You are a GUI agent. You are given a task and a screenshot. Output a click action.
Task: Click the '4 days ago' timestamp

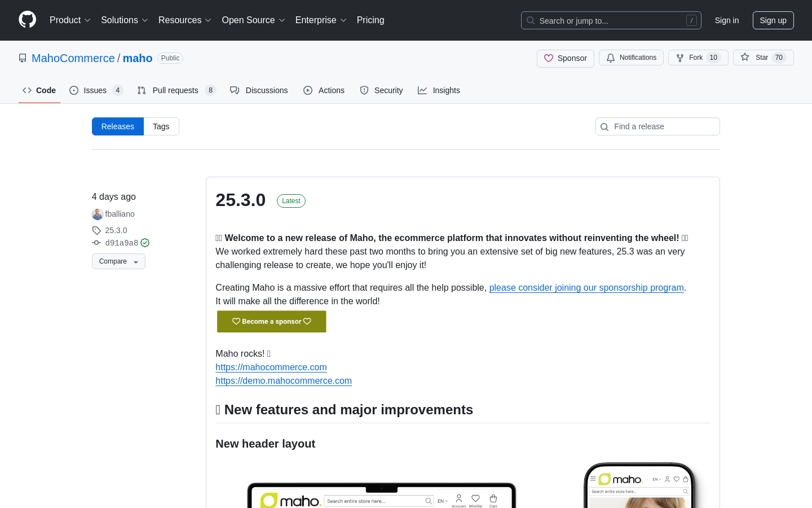coord(114,196)
